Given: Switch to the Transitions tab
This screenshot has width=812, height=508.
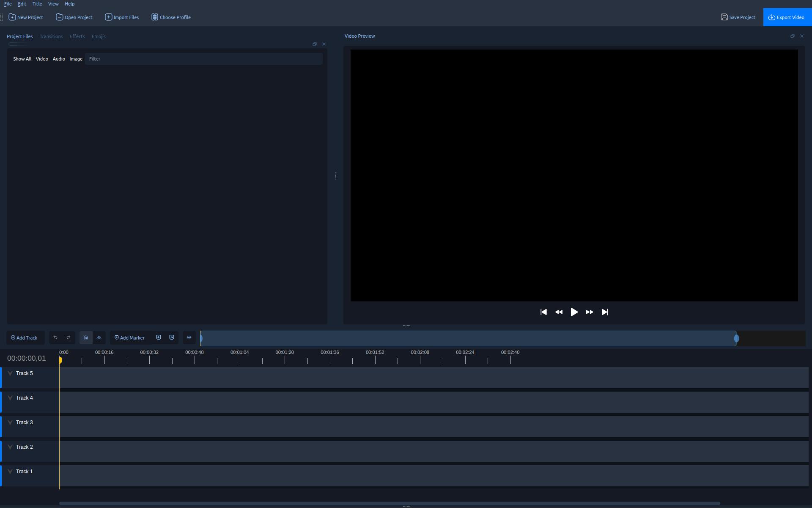Looking at the screenshot, I should point(51,36).
